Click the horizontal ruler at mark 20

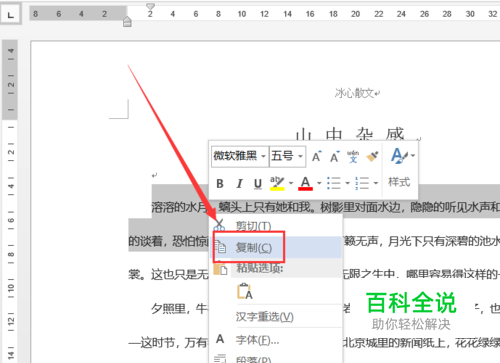click(x=355, y=14)
